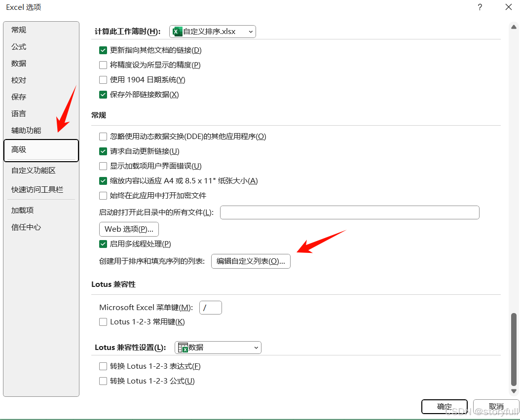
Task: Click the 确定 button
Action: coord(445,407)
